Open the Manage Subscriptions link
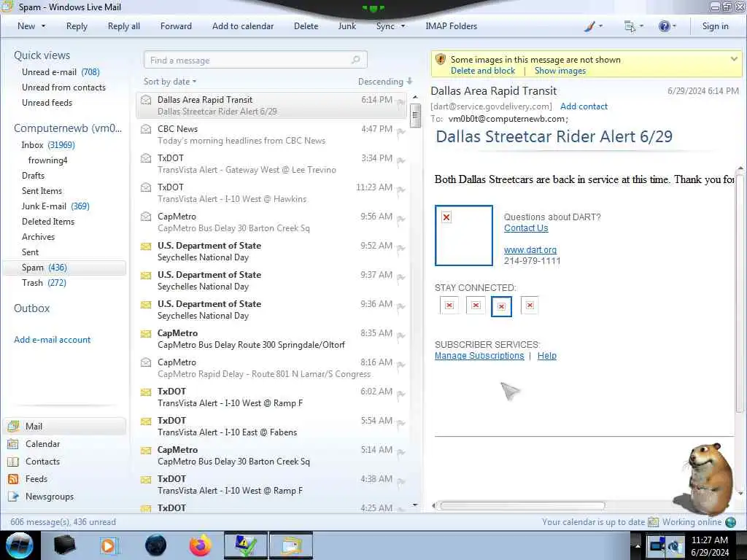The width and height of the screenshot is (747, 560). [479, 356]
